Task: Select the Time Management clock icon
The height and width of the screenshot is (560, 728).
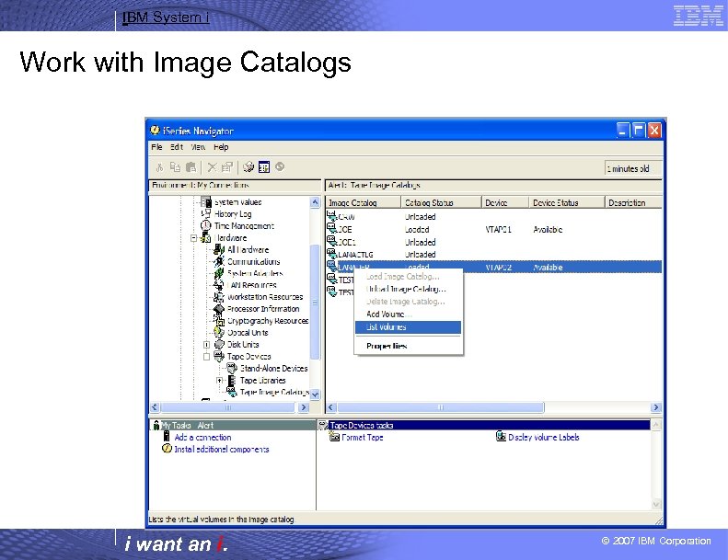Action: click(206, 225)
